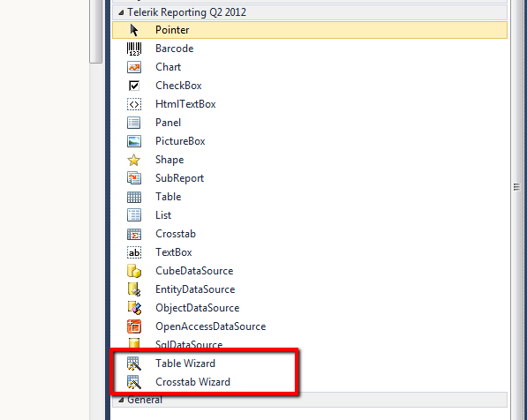Pick the TextBox ab icon

[134, 252]
